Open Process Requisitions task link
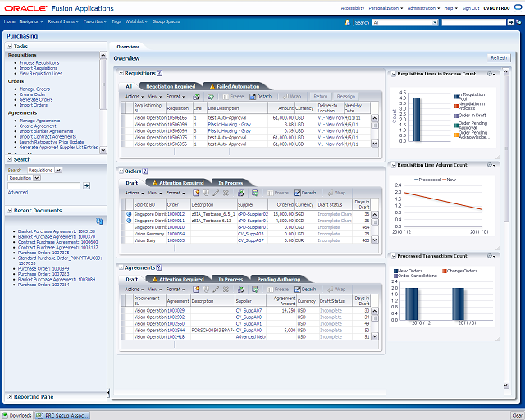 tap(39, 63)
